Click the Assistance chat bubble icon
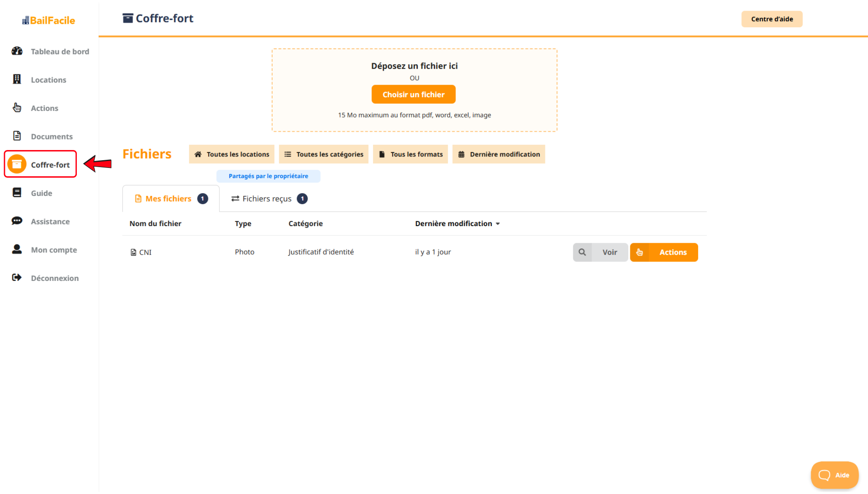868x494 pixels. click(17, 221)
